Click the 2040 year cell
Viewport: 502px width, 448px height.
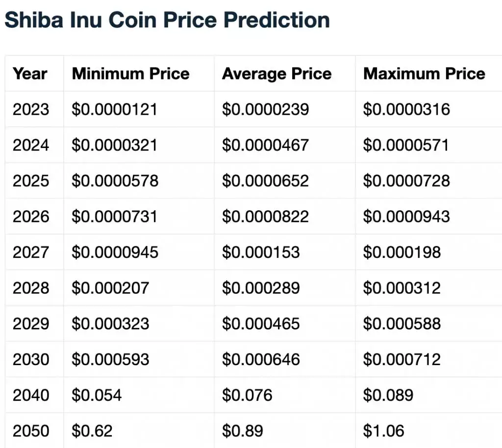[x=31, y=395]
